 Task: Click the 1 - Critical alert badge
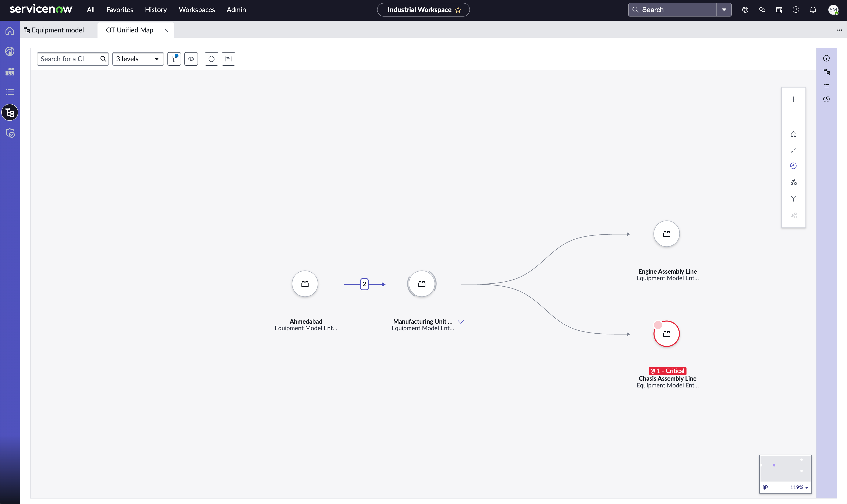tap(667, 371)
